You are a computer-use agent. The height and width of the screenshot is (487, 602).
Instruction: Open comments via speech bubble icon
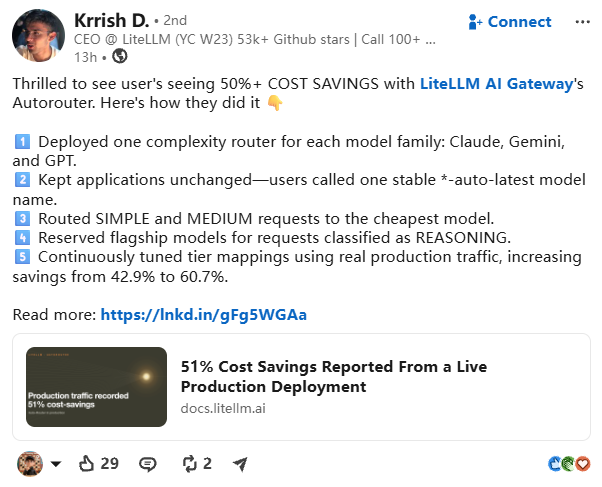coord(147,464)
